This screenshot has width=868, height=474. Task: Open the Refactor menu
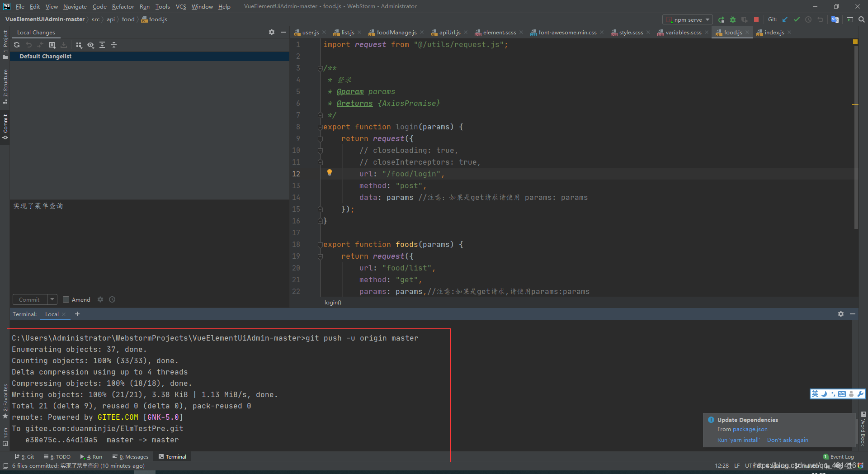[123, 6]
